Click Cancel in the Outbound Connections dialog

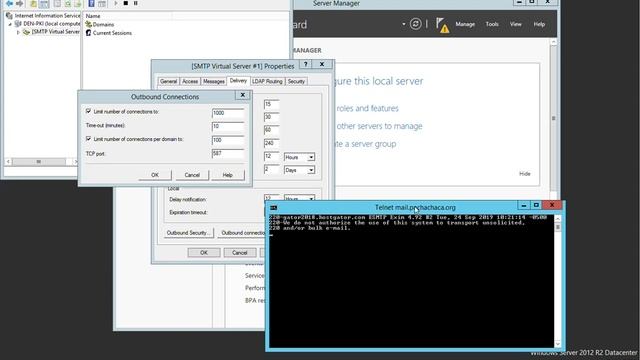192,175
